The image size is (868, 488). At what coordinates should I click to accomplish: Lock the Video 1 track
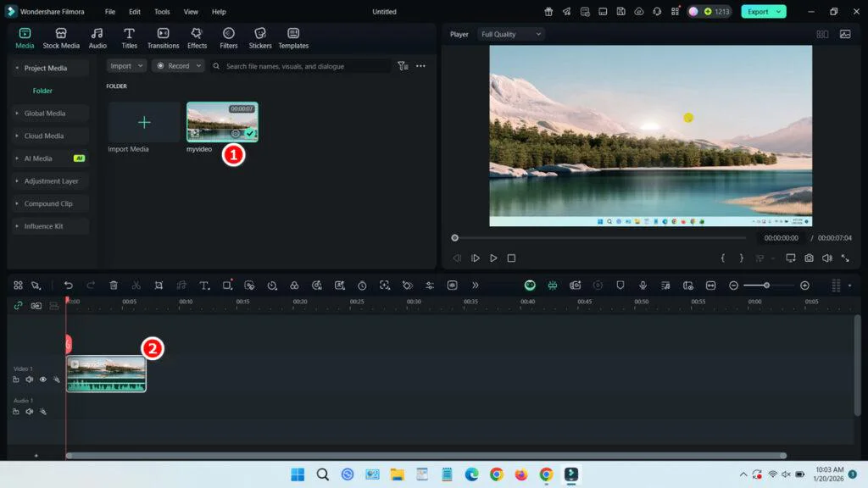click(17, 380)
